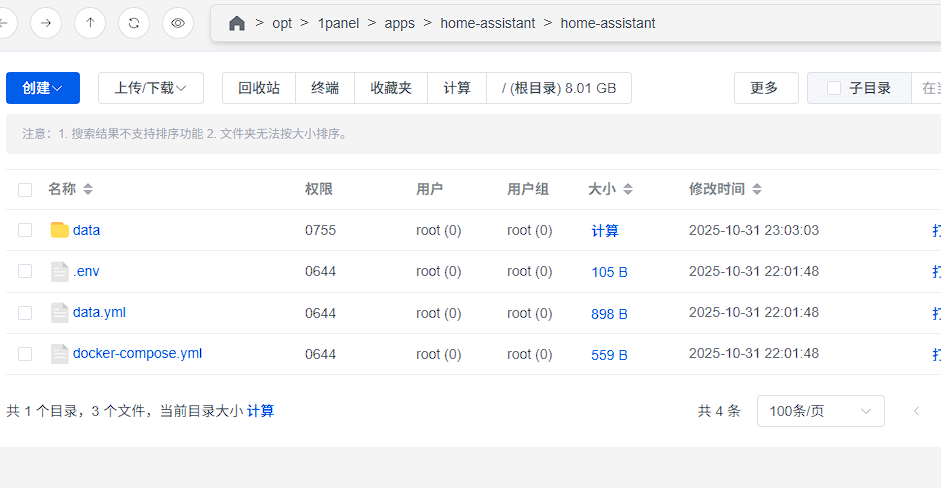Check the select-all header checkbox
The image size is (941, 488).
(25, 190)
